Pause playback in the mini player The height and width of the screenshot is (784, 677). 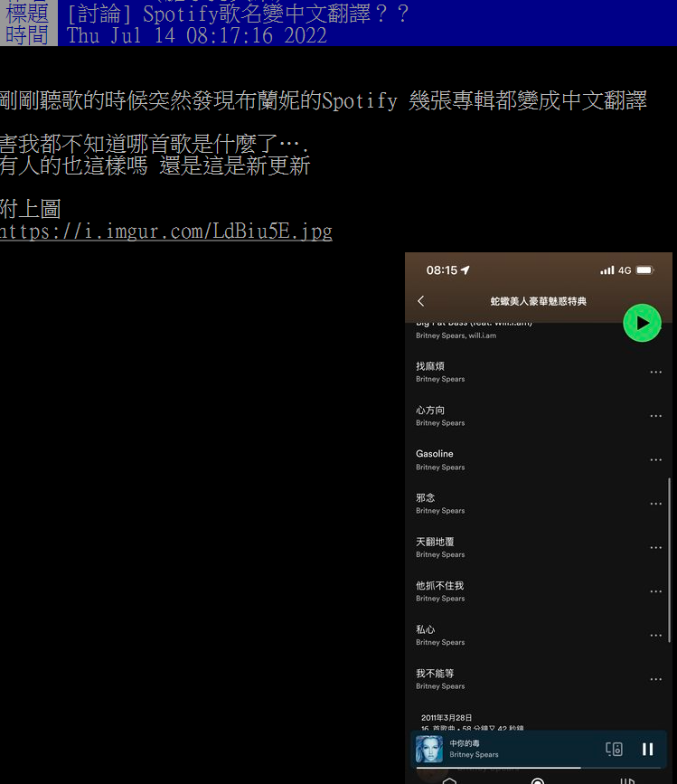pos(647,749)
